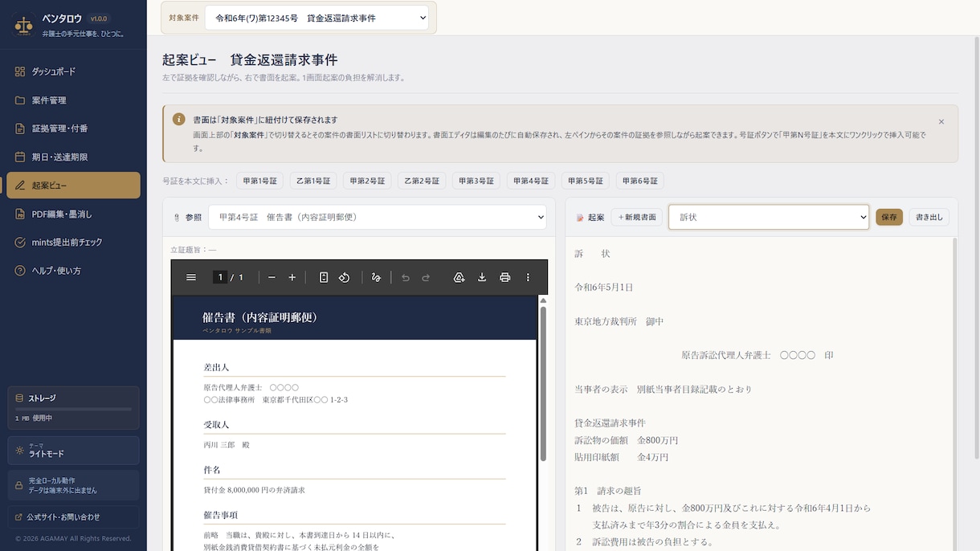980x551 pixels.
Task: Insert 甲第3号証 into the text
Action: pos(476,181)
